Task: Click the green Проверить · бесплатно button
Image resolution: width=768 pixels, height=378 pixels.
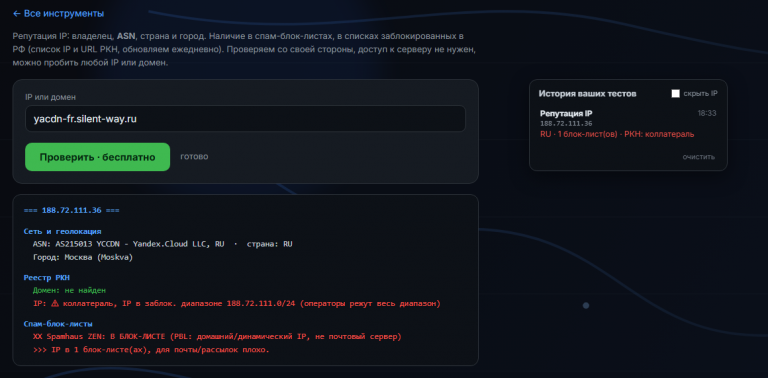Action: [97, 157]
